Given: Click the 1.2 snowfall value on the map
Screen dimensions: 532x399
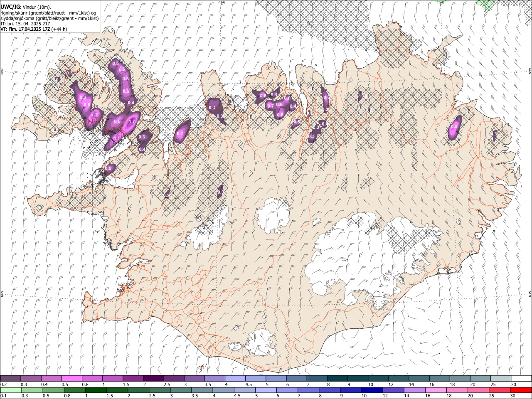Looking at the screenshot, I should [x=95, y=115].
